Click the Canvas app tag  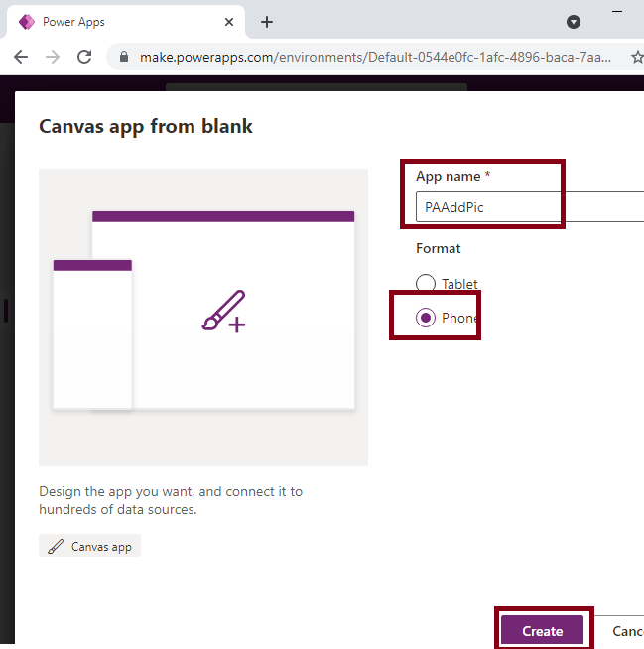click(x=90, y=546)
